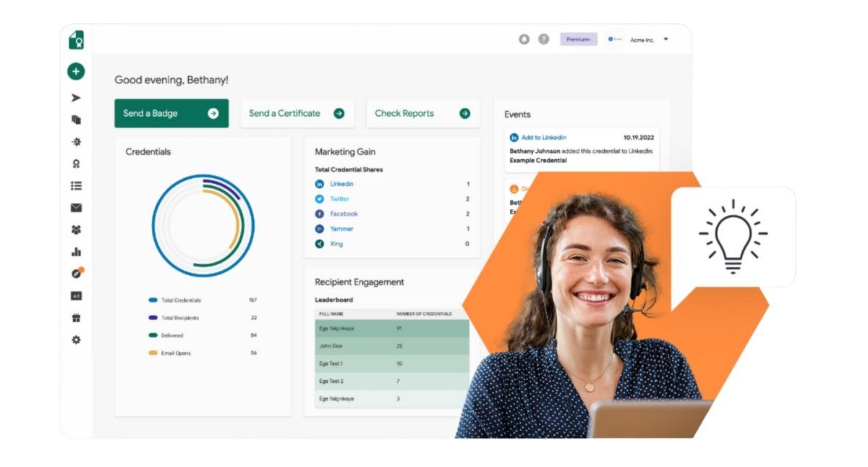
Task: Click the Add to Linkedin event link
Action: pyautogui.click(x=543, y=138)
